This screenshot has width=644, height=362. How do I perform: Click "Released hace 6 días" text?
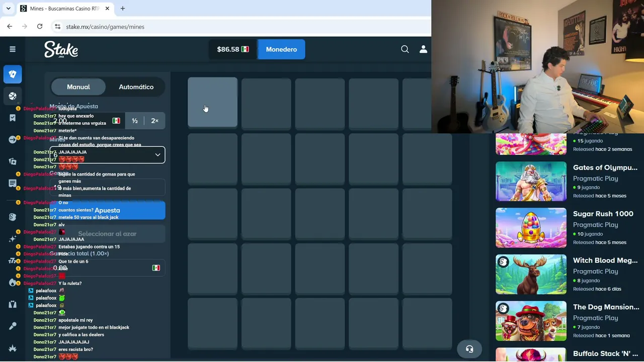pos(597,289)
